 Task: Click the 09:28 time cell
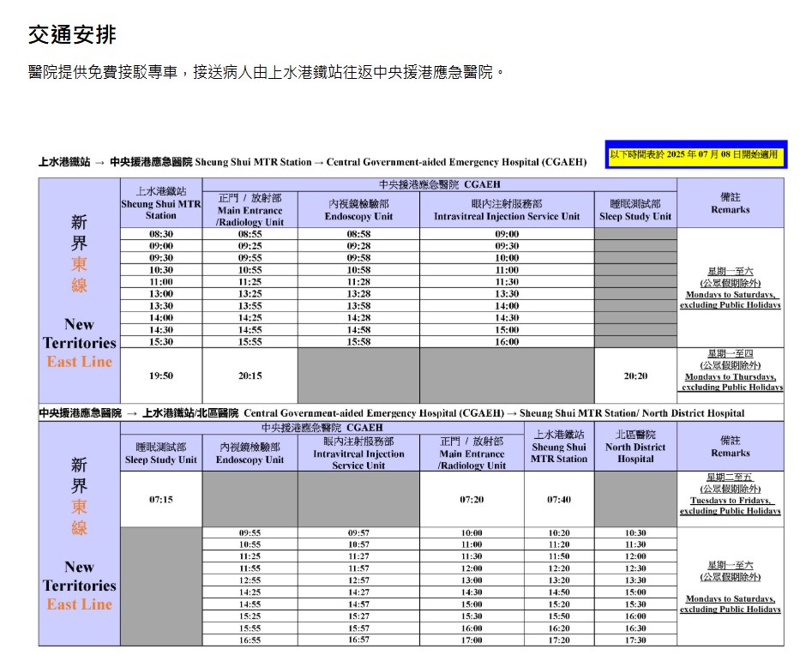point(358,246)
